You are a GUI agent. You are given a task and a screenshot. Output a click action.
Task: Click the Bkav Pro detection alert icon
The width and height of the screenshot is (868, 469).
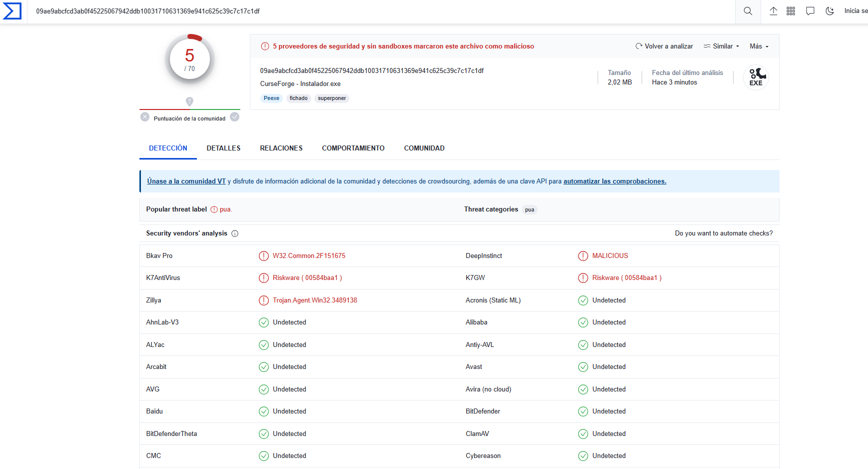264,256
